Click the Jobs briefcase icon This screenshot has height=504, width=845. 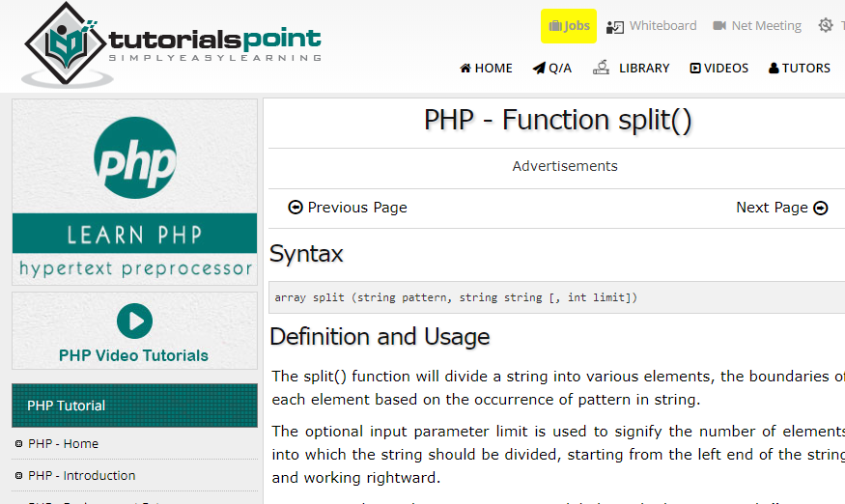555,26
